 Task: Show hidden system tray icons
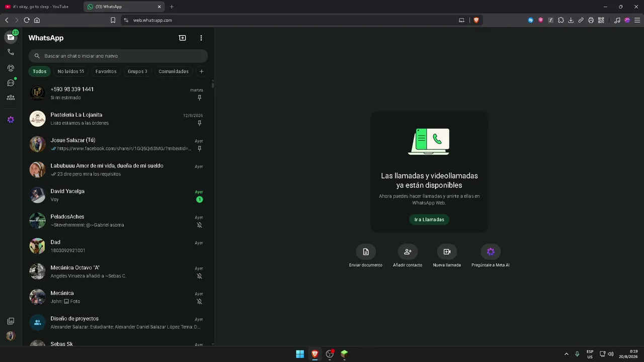click(x=567, y=354)
